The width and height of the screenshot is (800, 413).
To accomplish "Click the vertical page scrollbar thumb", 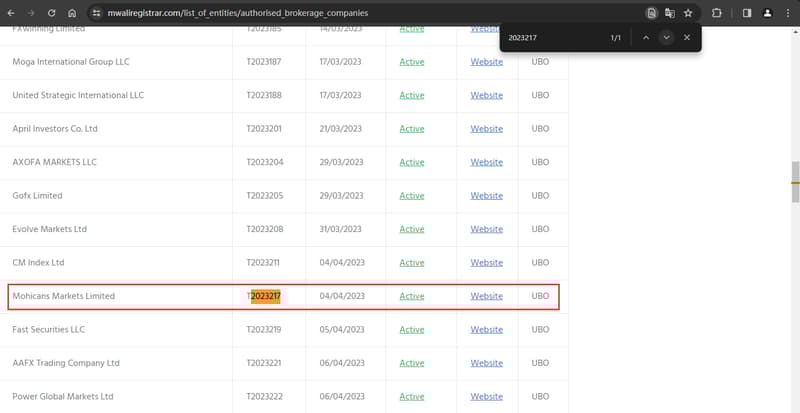I will pyautogui.click(x=795, y=182).
